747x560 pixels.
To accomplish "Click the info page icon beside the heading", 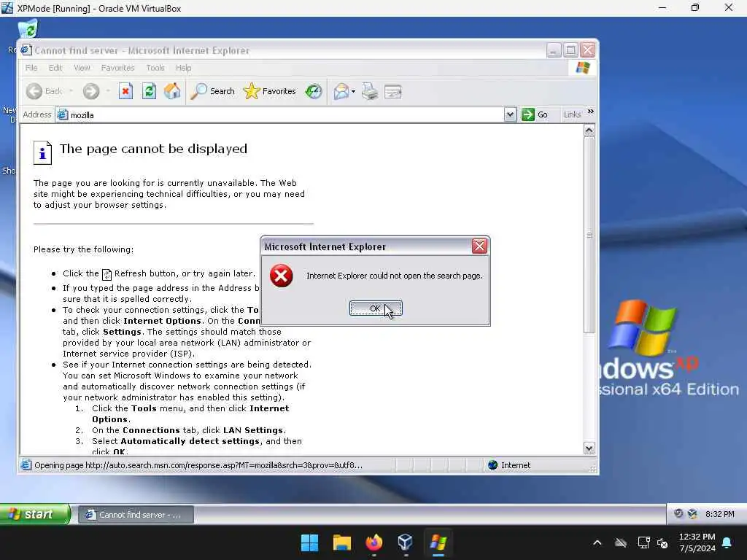I will (42, 152).
